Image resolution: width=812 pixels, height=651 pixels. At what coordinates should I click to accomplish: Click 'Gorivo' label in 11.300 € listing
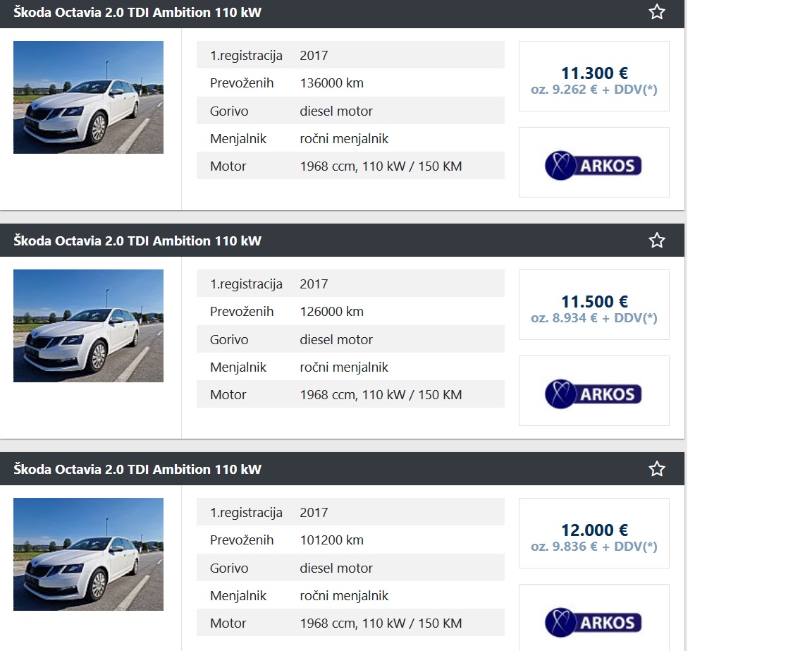(x=229, y=111)
